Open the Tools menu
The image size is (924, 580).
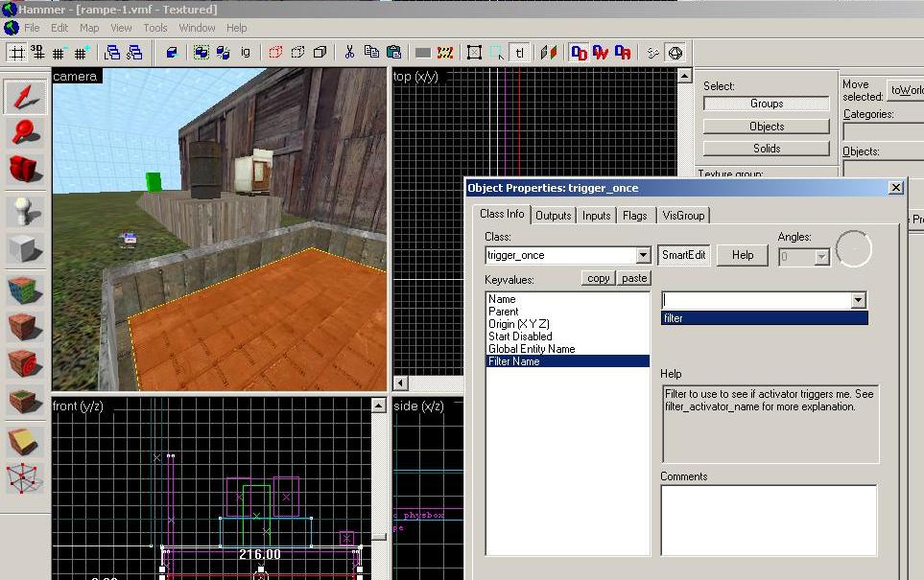click(x=155, y=28)
